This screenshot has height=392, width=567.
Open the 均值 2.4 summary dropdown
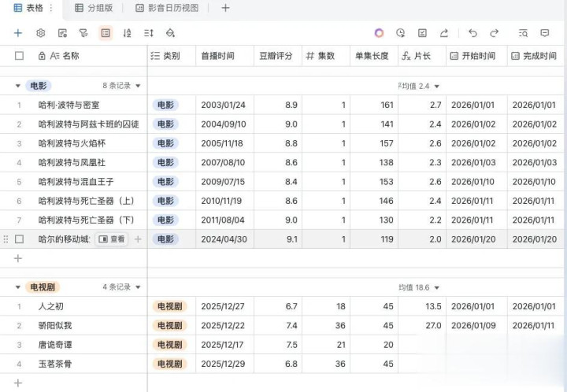(x=419, y=86)
